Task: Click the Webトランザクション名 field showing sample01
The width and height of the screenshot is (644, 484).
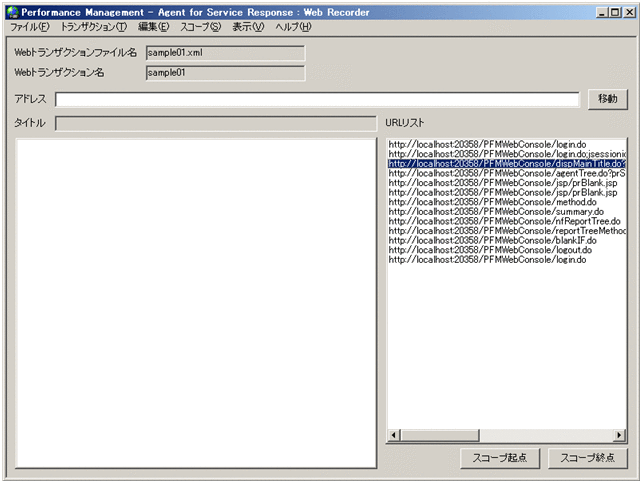Action: pyautogui.click(x=225, y=73)
